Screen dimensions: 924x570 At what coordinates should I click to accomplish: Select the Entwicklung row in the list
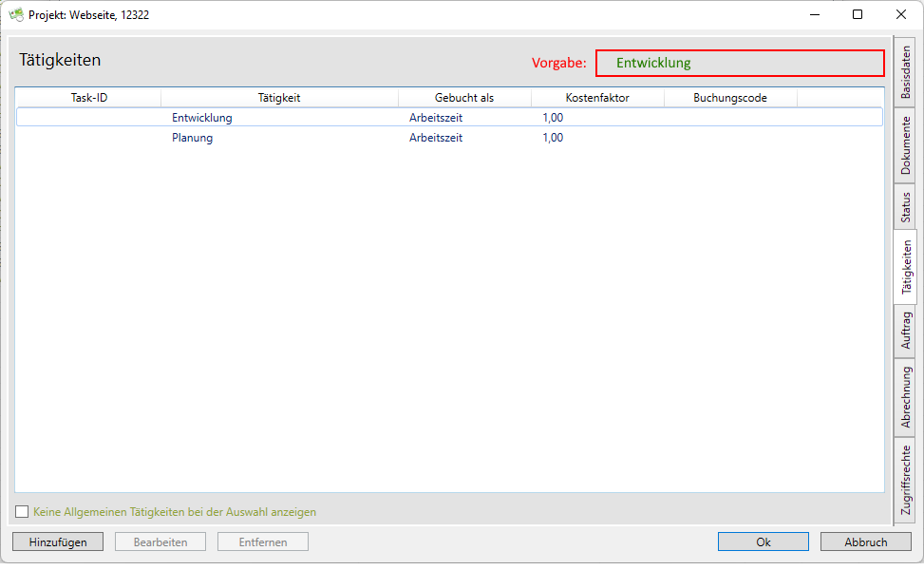point(201,118)
